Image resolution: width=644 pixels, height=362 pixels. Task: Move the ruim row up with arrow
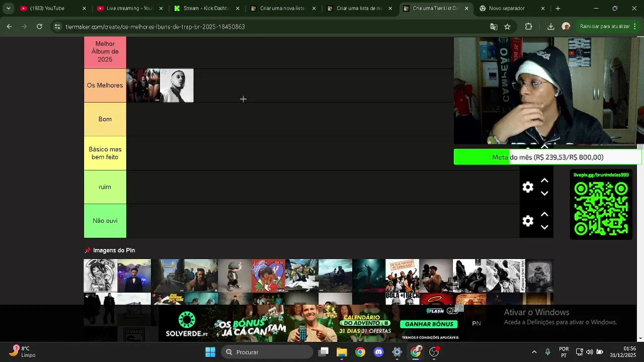(544, 180)
